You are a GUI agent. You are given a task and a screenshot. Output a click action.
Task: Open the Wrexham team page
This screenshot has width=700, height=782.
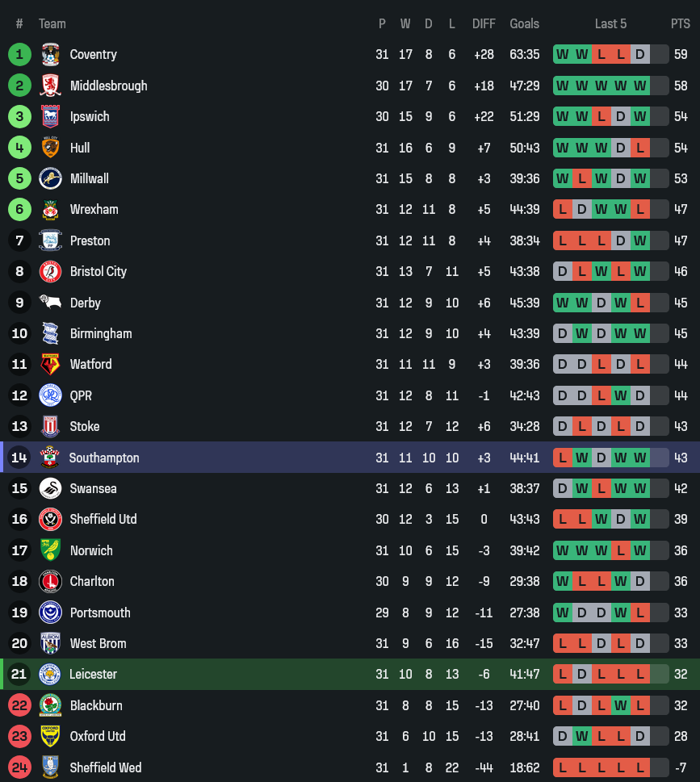click(94, 209)
